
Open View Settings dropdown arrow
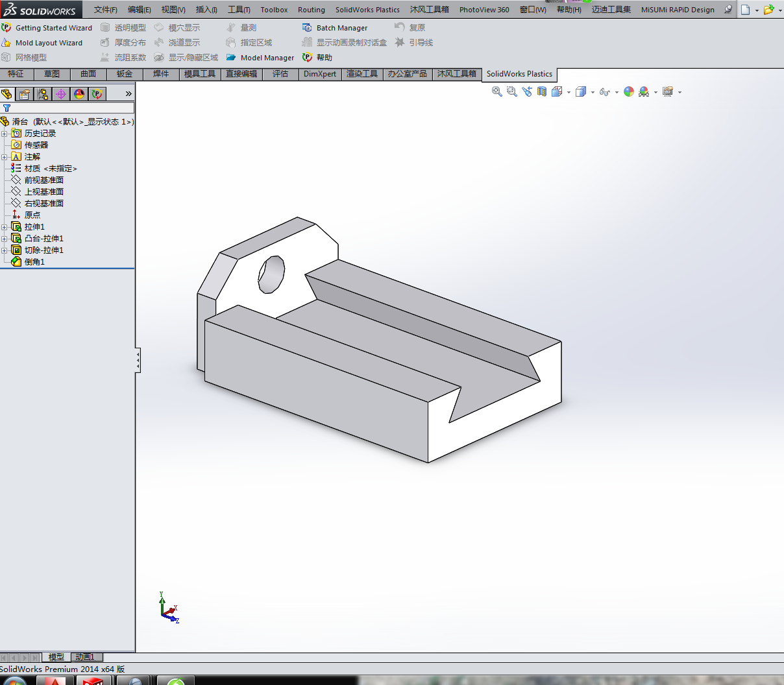pos(680,92)
